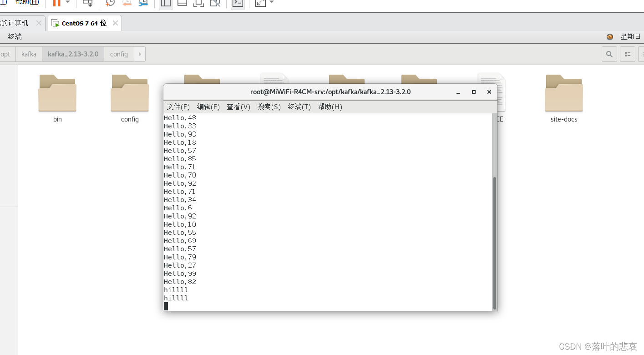Open the 终端 application menu in top bar

tap(15, 36)
